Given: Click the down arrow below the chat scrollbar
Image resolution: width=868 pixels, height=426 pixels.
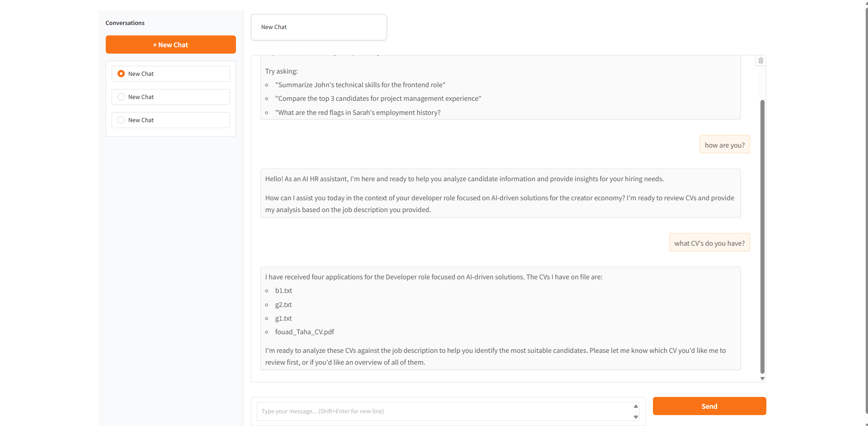Looking at the screenshot, I should click(x=762, y=378).
